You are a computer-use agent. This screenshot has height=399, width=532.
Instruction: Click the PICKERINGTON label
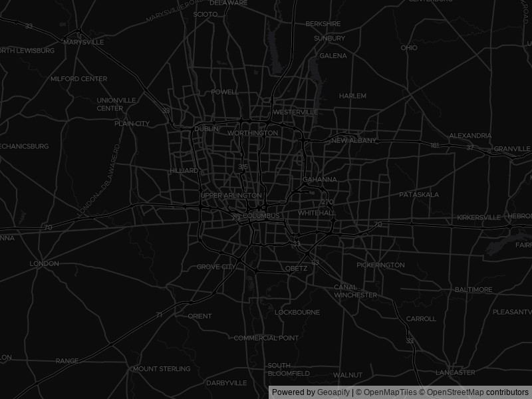point(380,265)
